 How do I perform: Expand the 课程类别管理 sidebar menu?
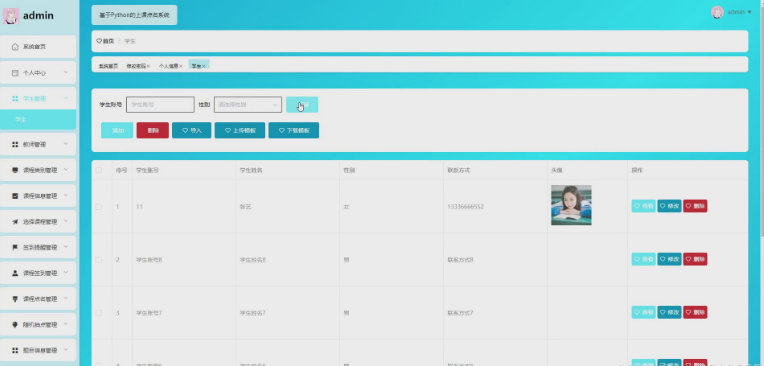(x=66, y=170)
